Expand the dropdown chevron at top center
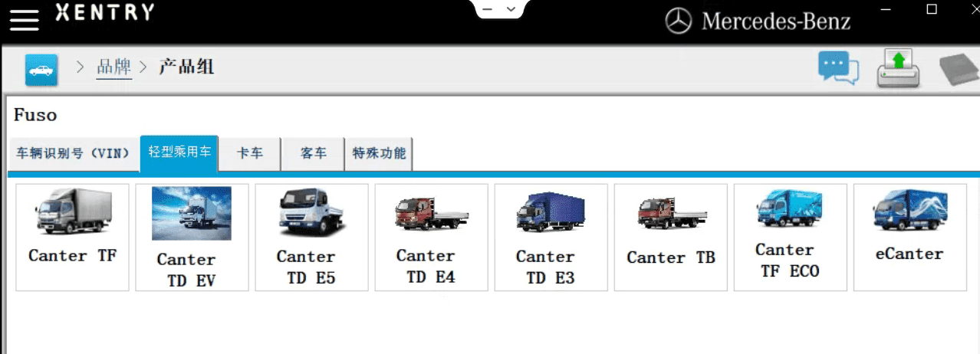This screenshot has height=354, width=980. pyautogui.click(x=511, y=10)
